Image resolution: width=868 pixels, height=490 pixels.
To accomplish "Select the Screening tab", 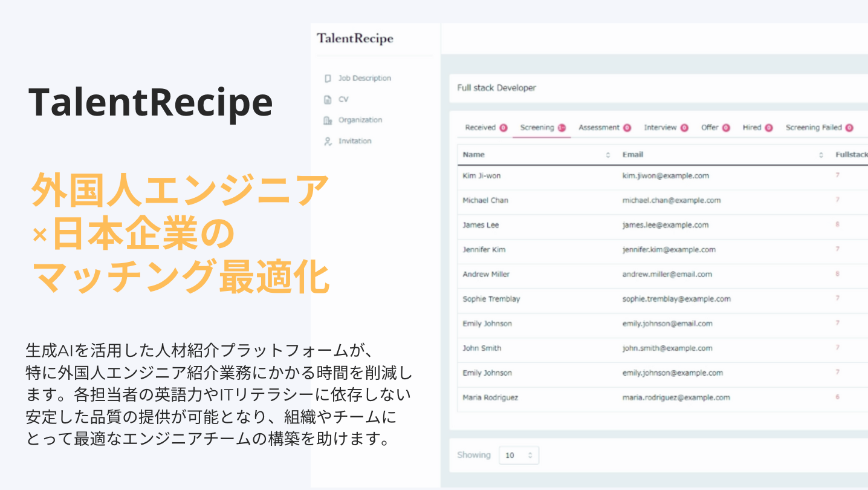I will point(542,128).
